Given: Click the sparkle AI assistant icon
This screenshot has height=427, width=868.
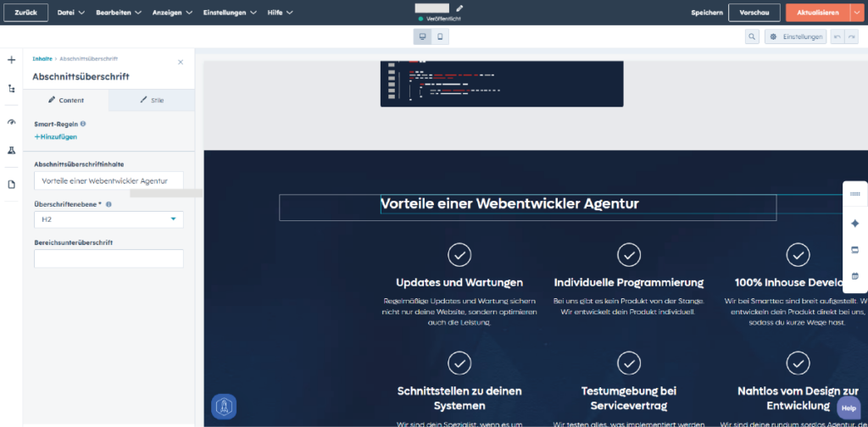Looking at the screenshot, I should tap(854, 224).
